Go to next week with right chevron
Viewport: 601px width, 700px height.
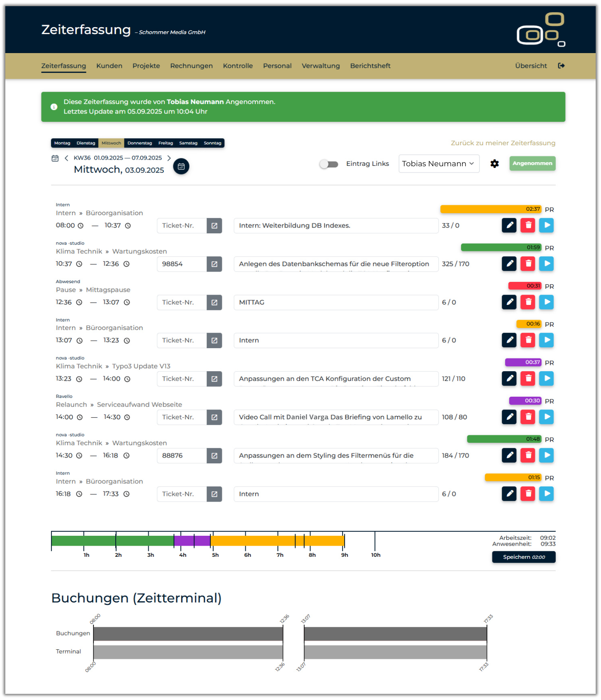click(169, 158)
